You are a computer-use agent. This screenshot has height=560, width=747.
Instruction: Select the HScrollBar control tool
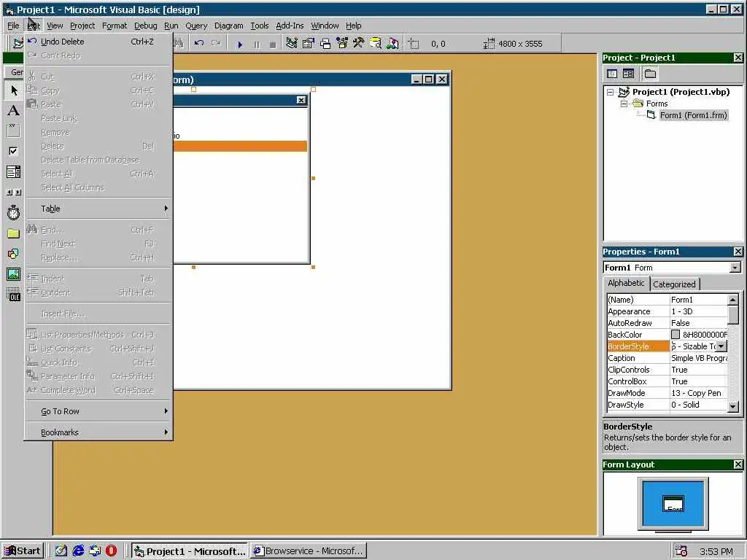tap(13, 192)
